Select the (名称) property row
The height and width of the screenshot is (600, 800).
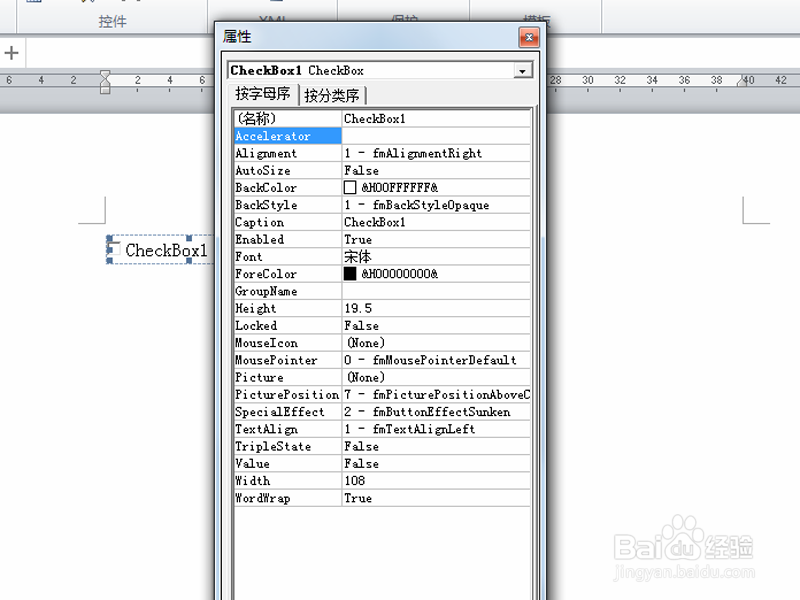coord(382,118)
